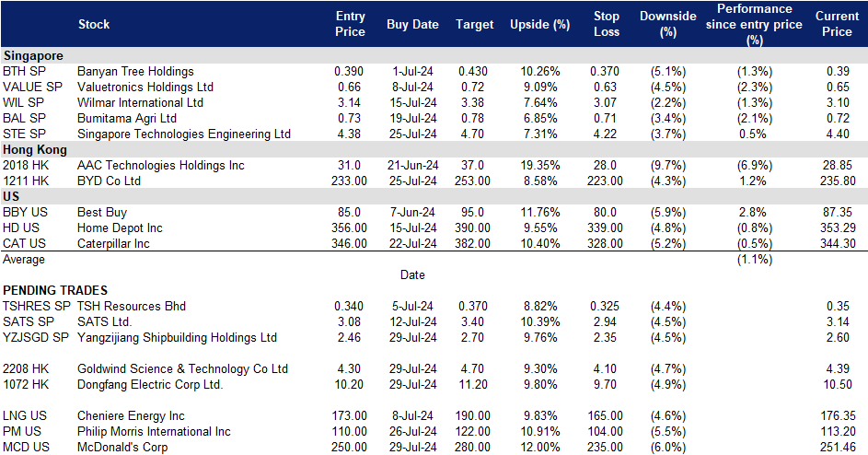This screenshot has width=868, height=455.
Task: Click the Stock column header
Action: 95,24
